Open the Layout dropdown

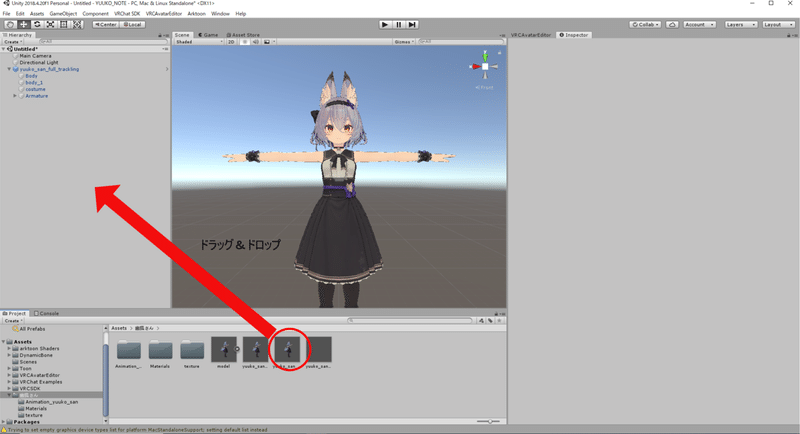[x=779, y=24]
